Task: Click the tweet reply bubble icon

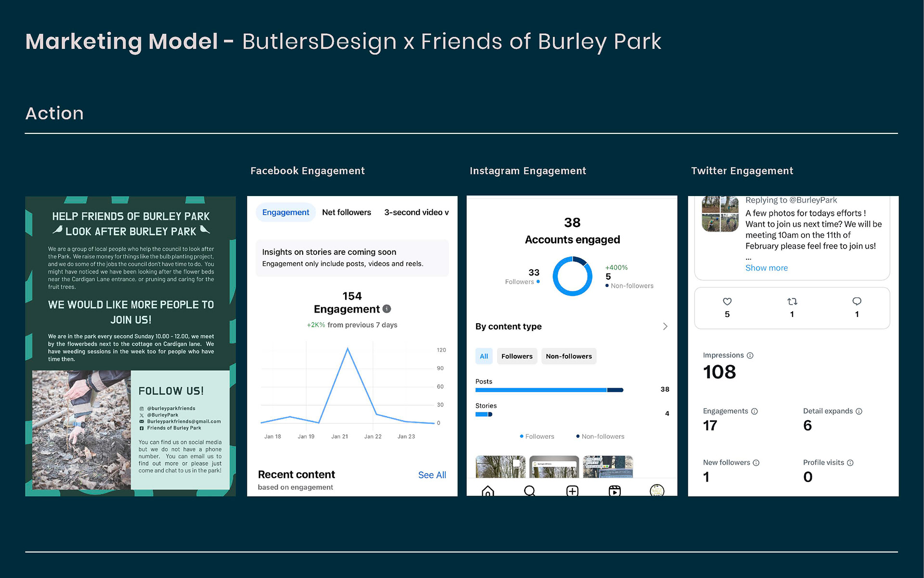Action: [x=857, y=302]
